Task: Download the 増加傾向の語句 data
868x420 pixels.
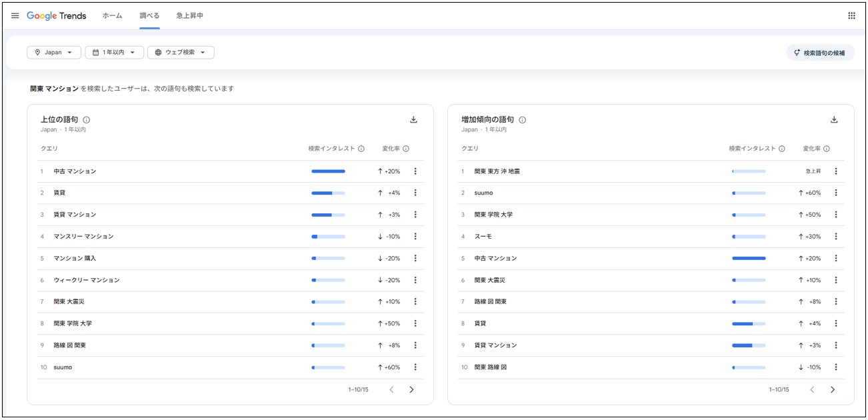Action: click(834, 119)
